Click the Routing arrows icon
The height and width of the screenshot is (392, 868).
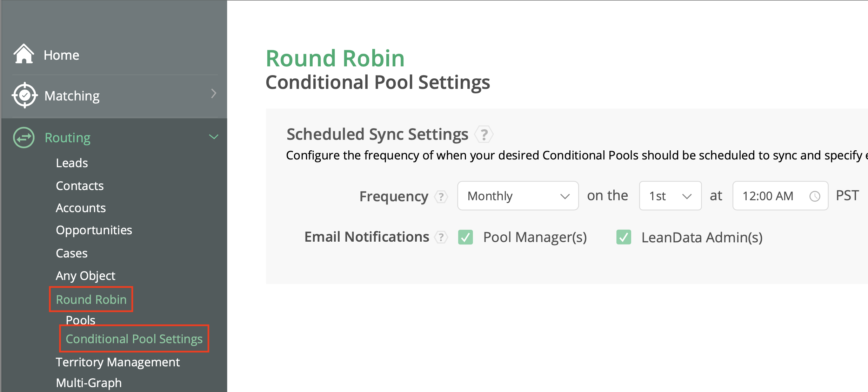point(24,137)
